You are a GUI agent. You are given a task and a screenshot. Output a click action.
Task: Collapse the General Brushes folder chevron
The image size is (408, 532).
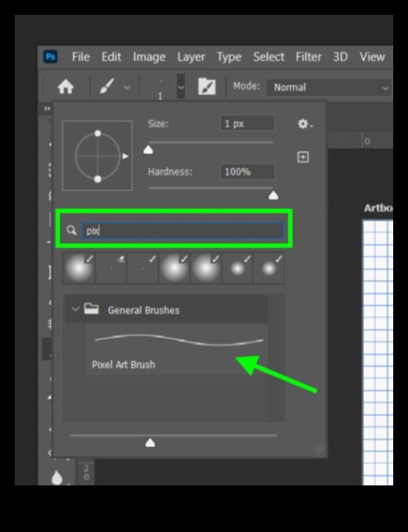coord(76,309)
